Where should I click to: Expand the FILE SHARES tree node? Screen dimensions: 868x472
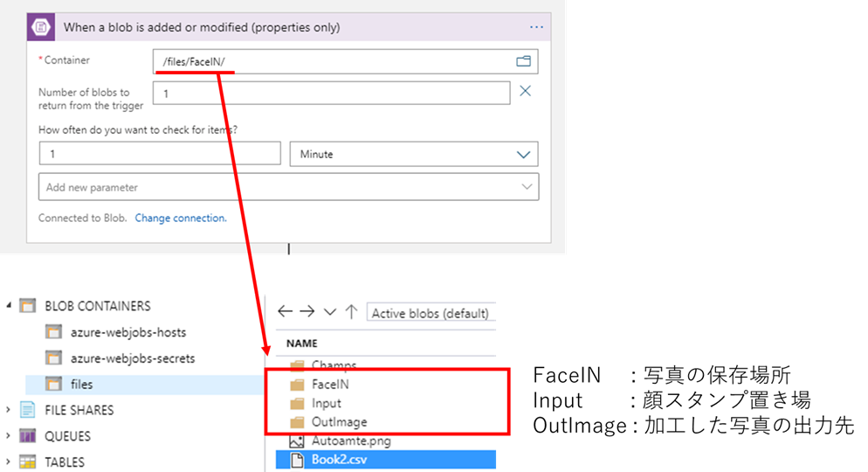click(x=9, y=410)
